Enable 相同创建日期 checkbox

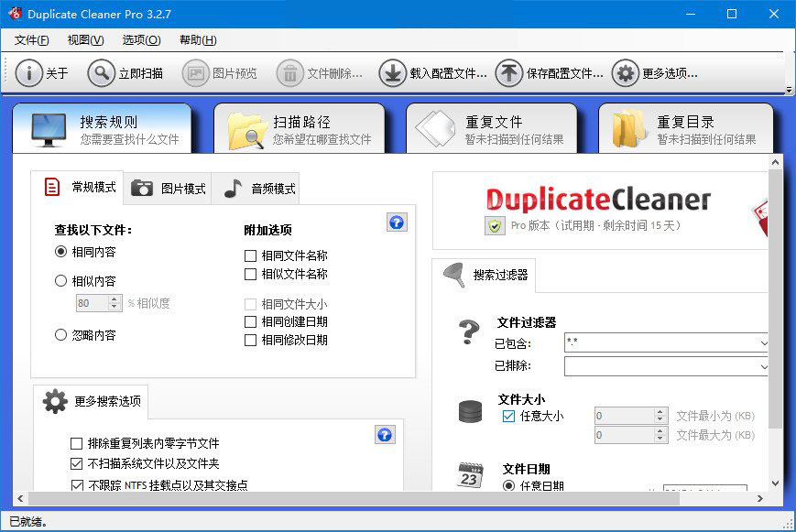coord(250,321)
